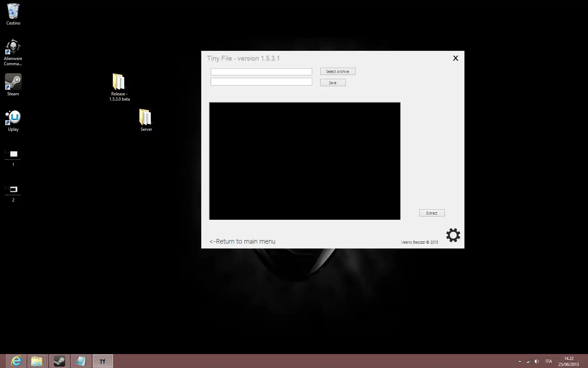Open the network signal tray icon
The height and width of the screenshot is (368, 588).
coord(528,361)
